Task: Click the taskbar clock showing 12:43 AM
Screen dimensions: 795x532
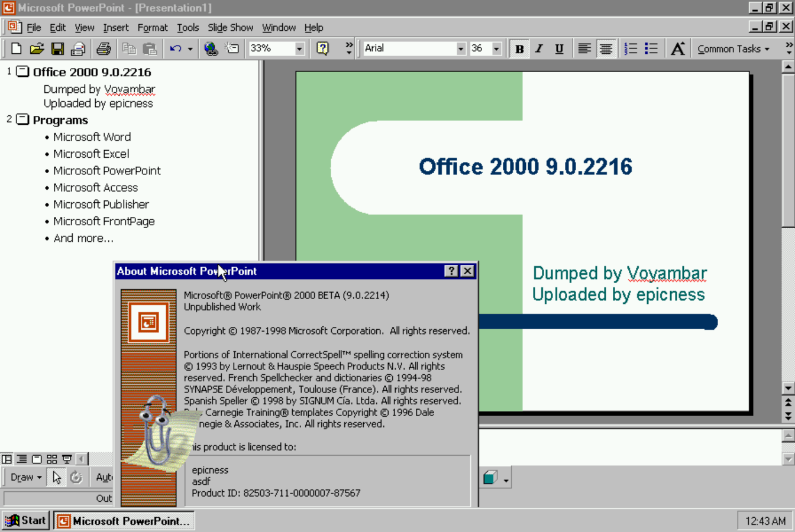Action: (765, 521)
